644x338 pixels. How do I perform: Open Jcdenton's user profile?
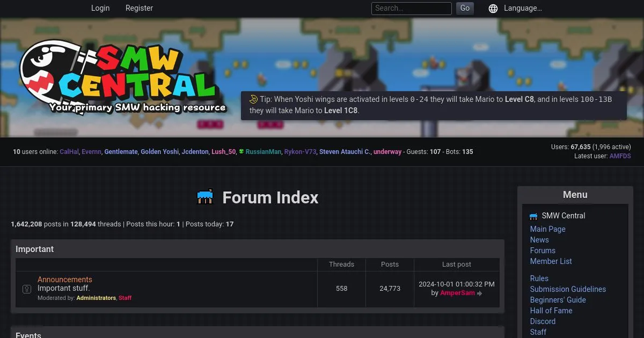point(195,152)
